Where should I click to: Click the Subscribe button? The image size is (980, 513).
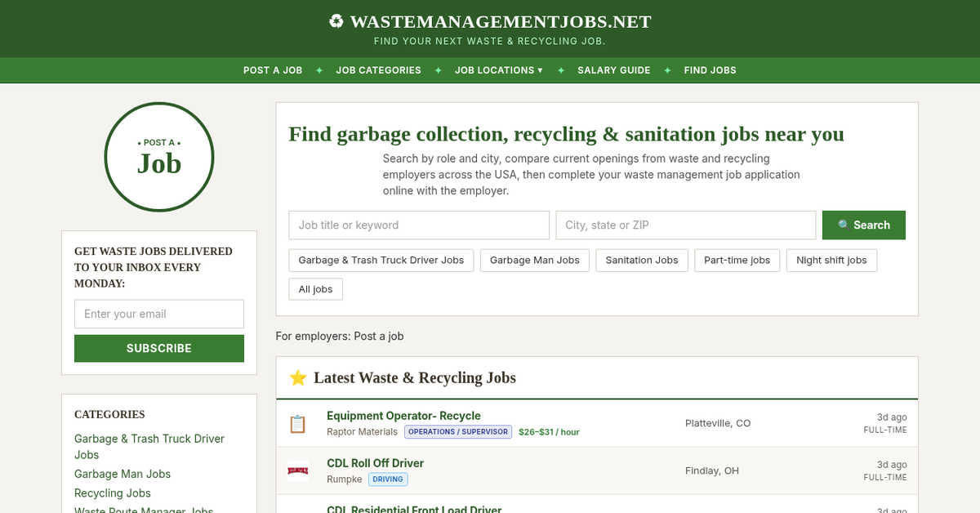[159, 348]
